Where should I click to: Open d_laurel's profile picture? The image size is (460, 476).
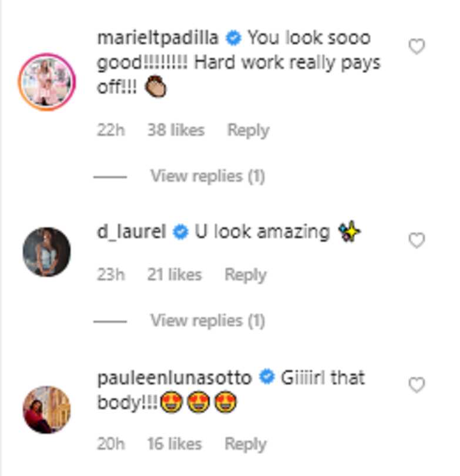coord(47,252)
